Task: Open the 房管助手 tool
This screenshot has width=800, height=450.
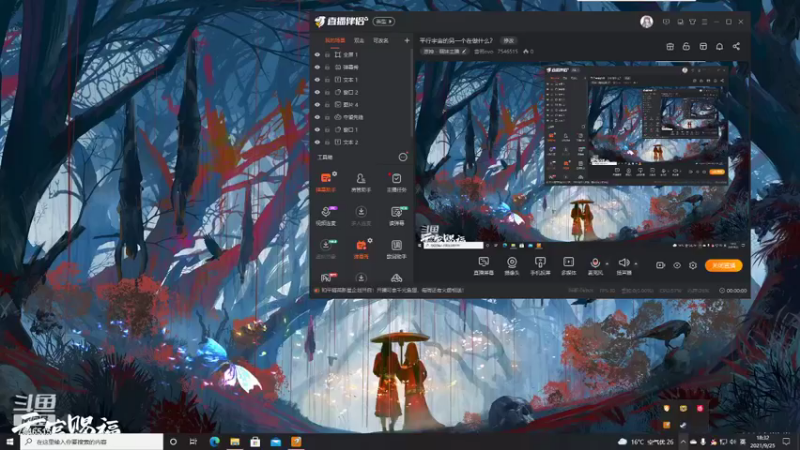Action: pos(361,182)
